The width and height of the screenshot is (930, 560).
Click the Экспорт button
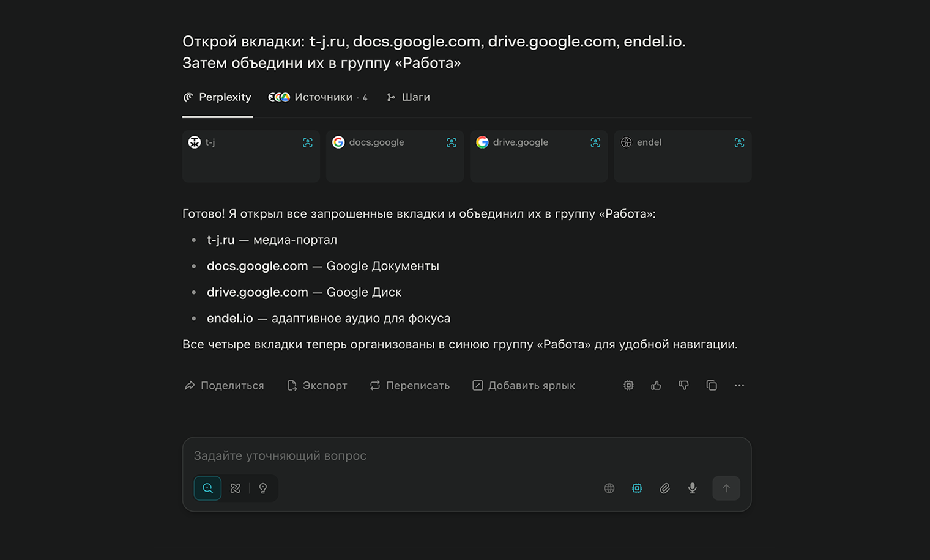317,385
